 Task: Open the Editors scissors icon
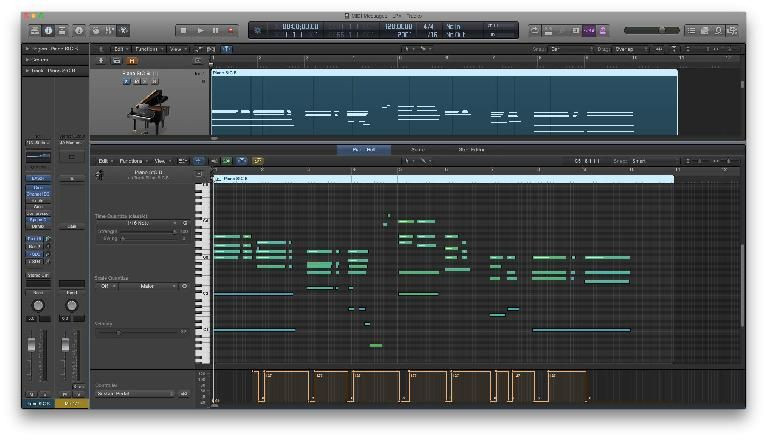(124, 31)
